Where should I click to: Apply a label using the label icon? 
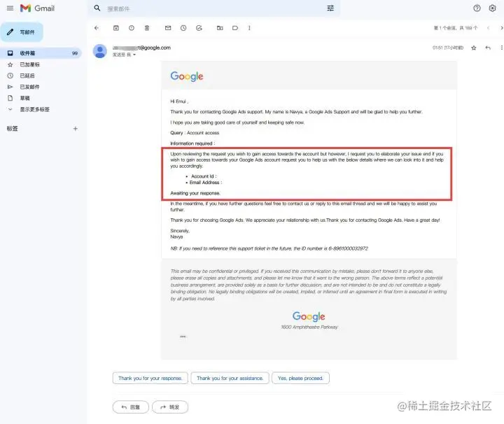pos(235,28)
